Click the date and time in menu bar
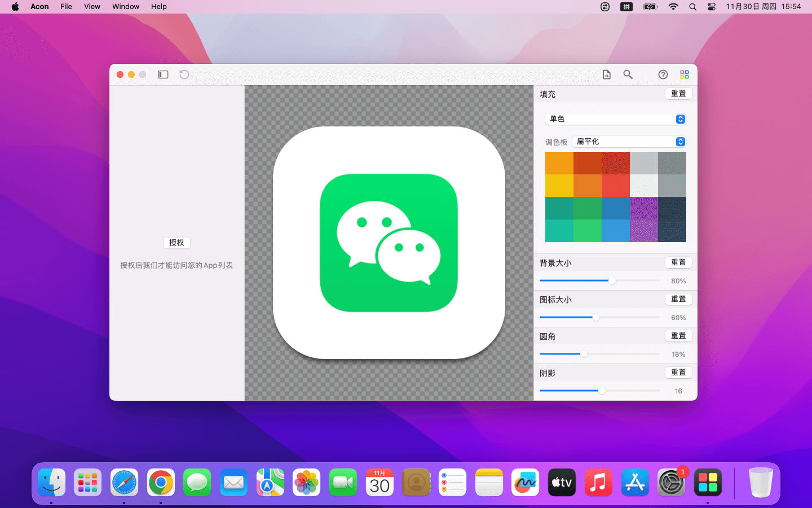This screenshot has width=812, height=508. click(764, 7)
